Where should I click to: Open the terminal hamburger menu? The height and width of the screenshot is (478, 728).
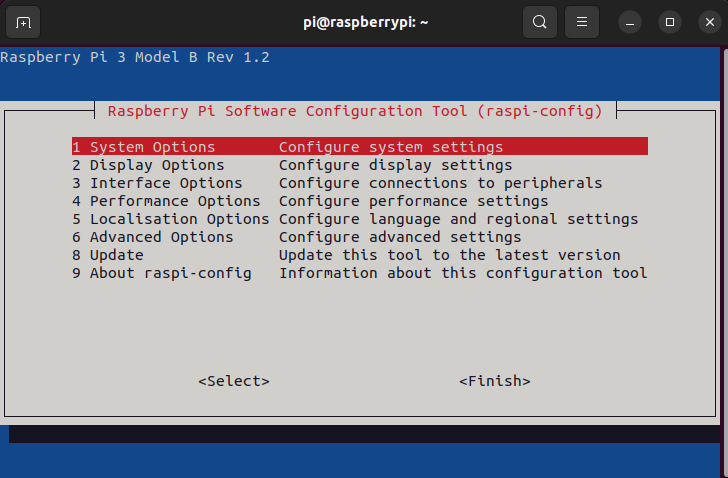point(581,22)
